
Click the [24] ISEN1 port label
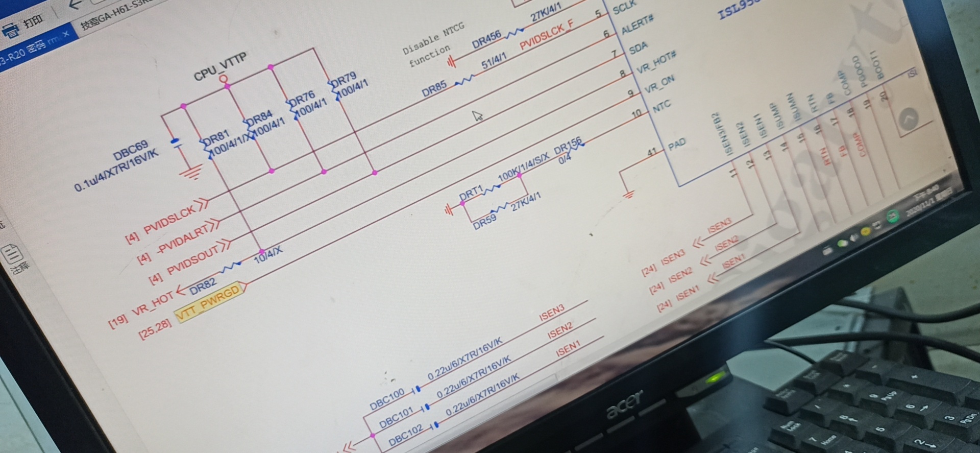point(679,300)
